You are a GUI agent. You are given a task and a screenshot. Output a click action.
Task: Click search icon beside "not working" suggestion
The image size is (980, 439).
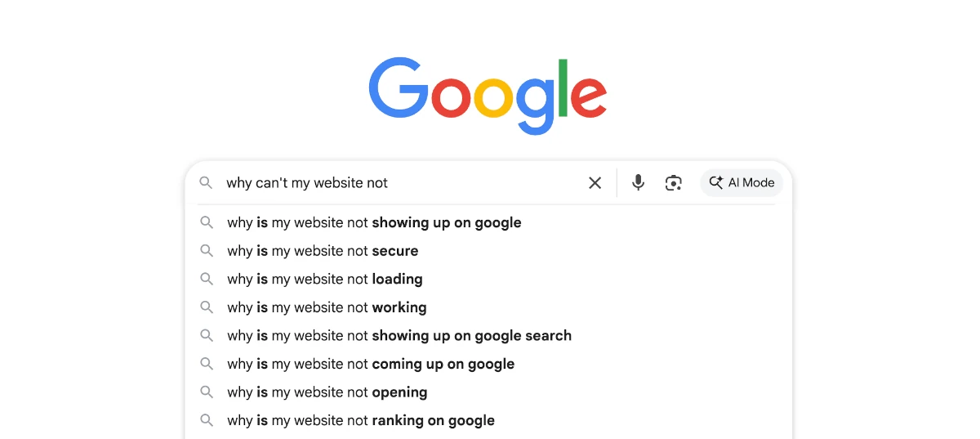[207, 307]
